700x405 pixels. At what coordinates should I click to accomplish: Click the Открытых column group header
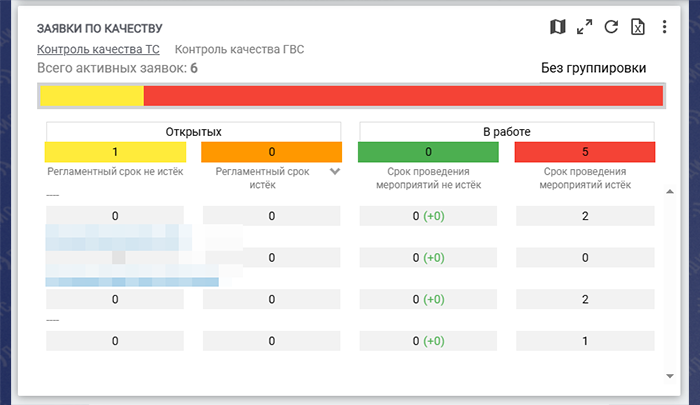pos(193,131)
